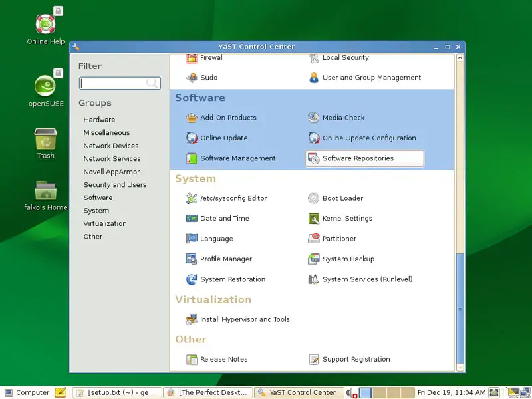The width and height of the screenshot is (532, 399).
Task: Open System Services (Runlevel) icon
Action: [313, 279]
